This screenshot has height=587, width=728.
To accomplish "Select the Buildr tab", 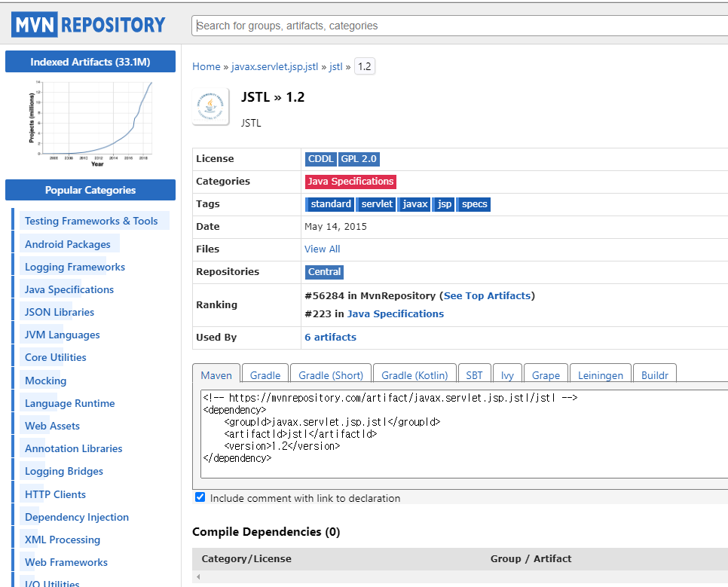I will pyautogui.click(x=655, y=375).
